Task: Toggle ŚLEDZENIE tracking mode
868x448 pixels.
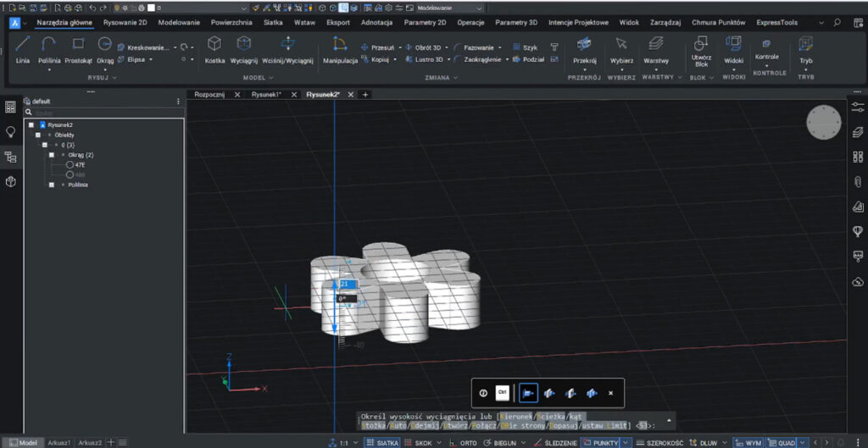Action: [x=555, y=443]
